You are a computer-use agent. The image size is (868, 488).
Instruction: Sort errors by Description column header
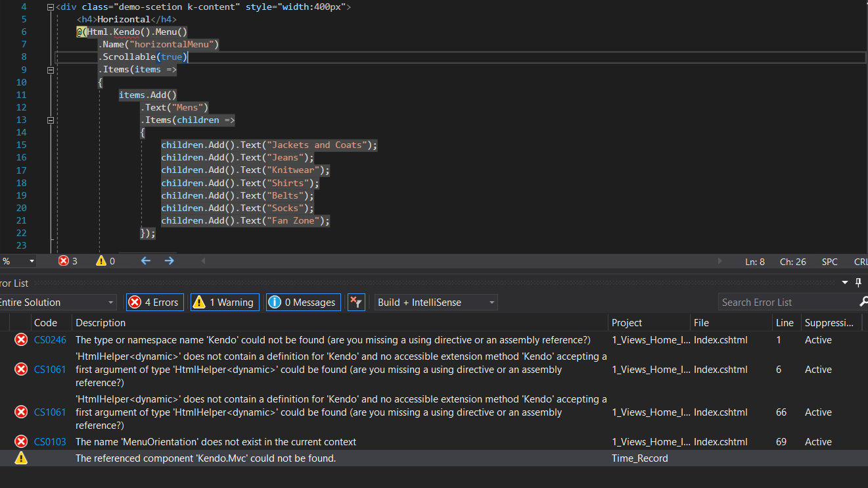[101, 323]
